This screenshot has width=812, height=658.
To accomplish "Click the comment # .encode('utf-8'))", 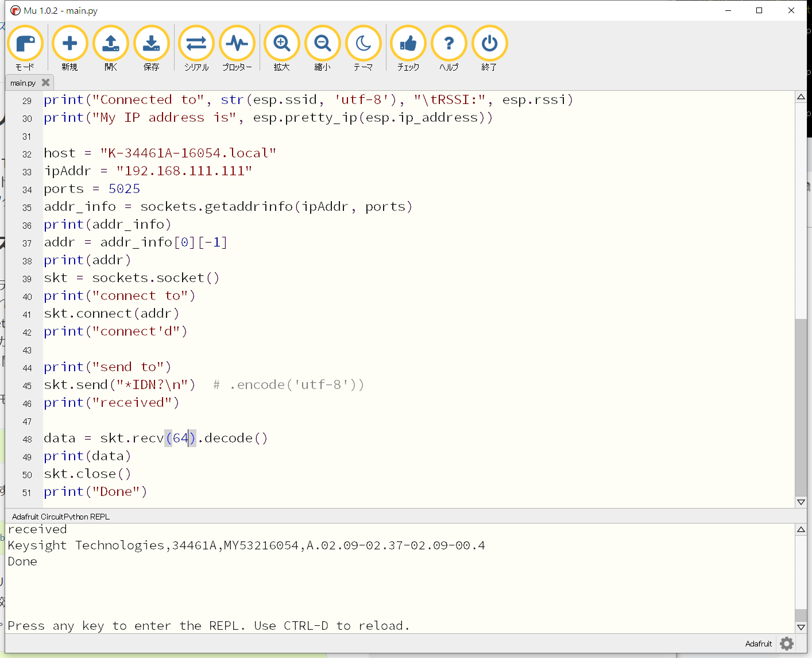I will point(288,385).
